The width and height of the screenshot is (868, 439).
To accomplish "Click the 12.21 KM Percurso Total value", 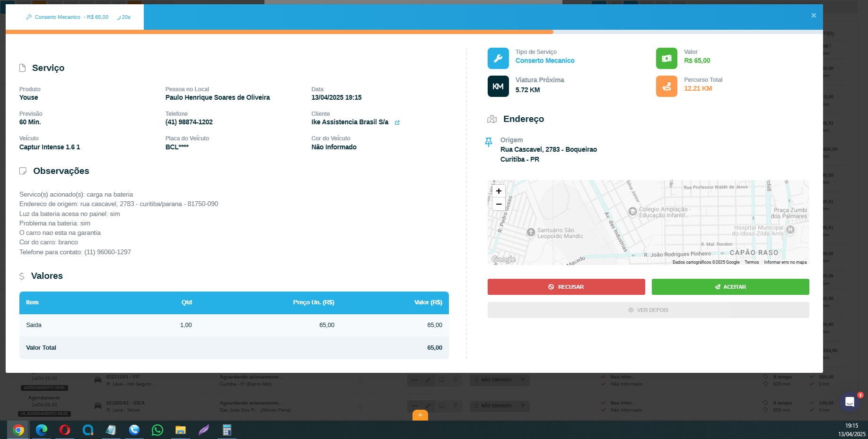I will pyautogui.click(x=698, y=89).
